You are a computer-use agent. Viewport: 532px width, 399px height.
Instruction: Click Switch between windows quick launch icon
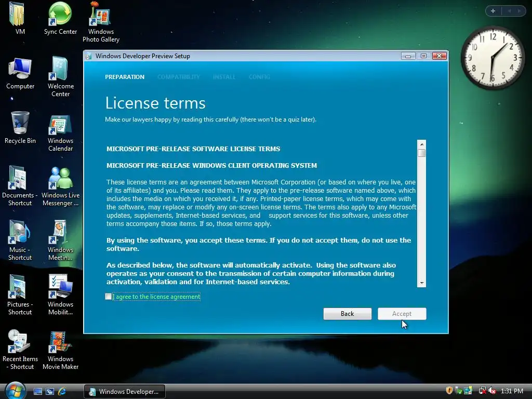(x=49, y=391)
